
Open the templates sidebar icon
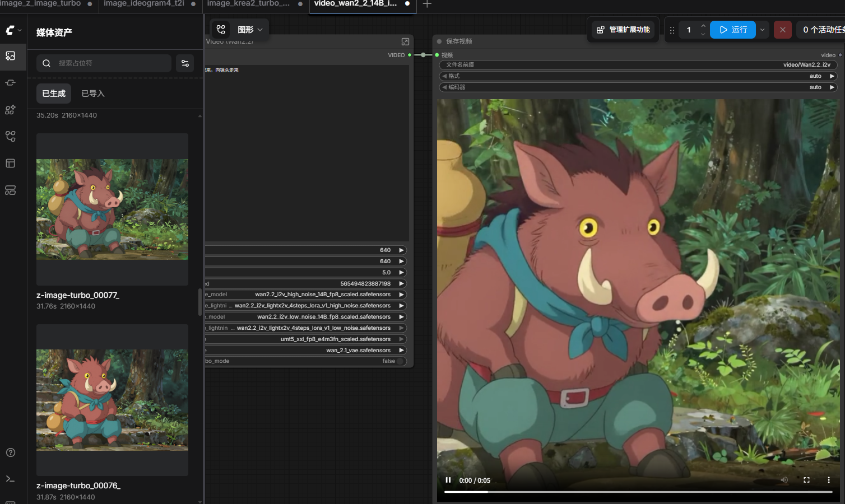point(11,164)
